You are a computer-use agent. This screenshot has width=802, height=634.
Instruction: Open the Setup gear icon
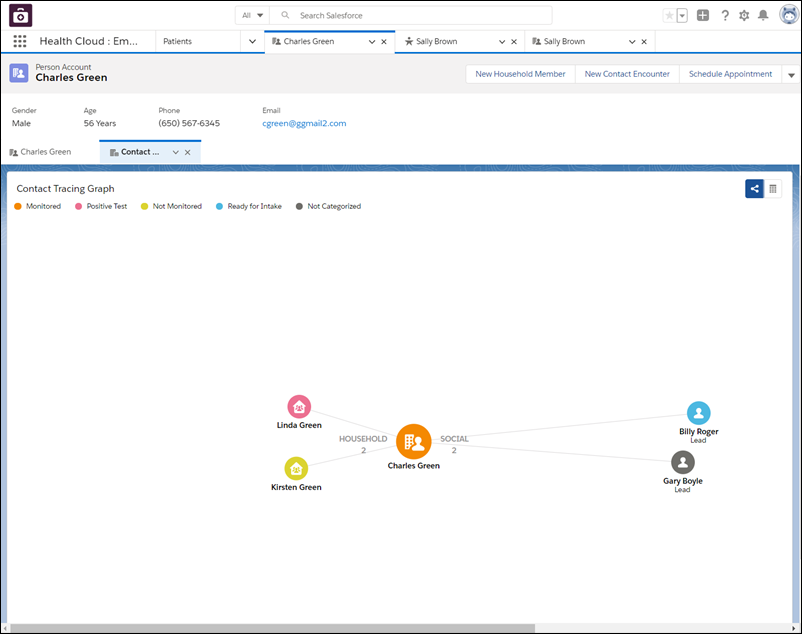[x=744, y=15]
